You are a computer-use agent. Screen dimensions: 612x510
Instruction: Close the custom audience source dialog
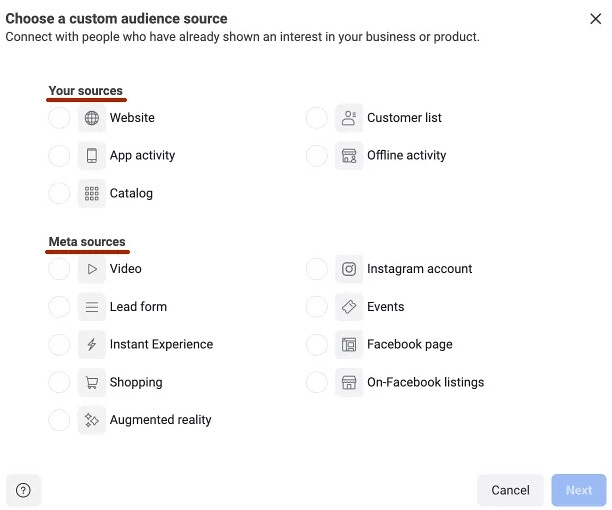tap(596, 18)
